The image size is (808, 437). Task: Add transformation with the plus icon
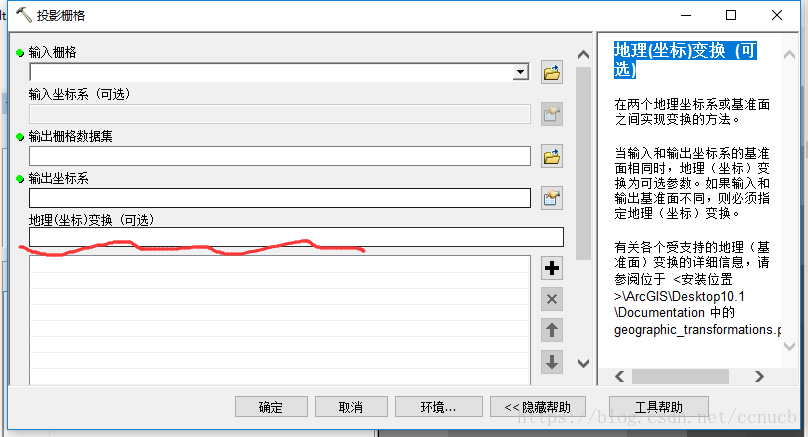[551, 268]
